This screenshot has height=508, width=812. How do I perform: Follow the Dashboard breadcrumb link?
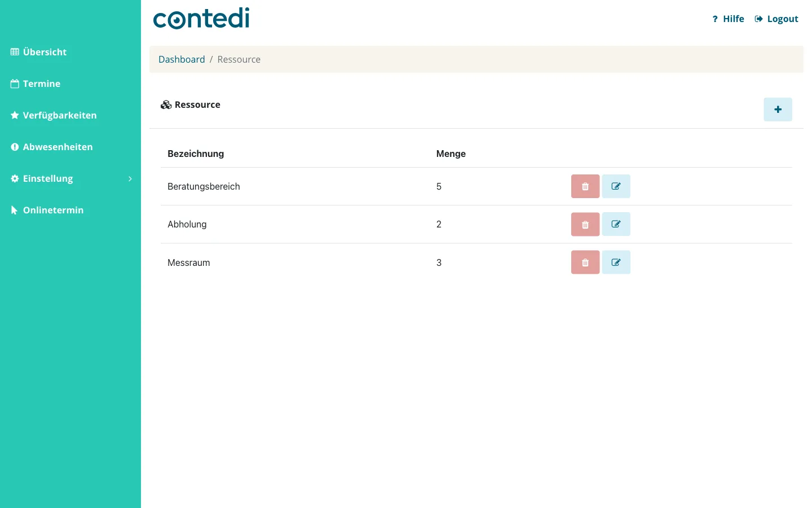click(x=182, y=59)
